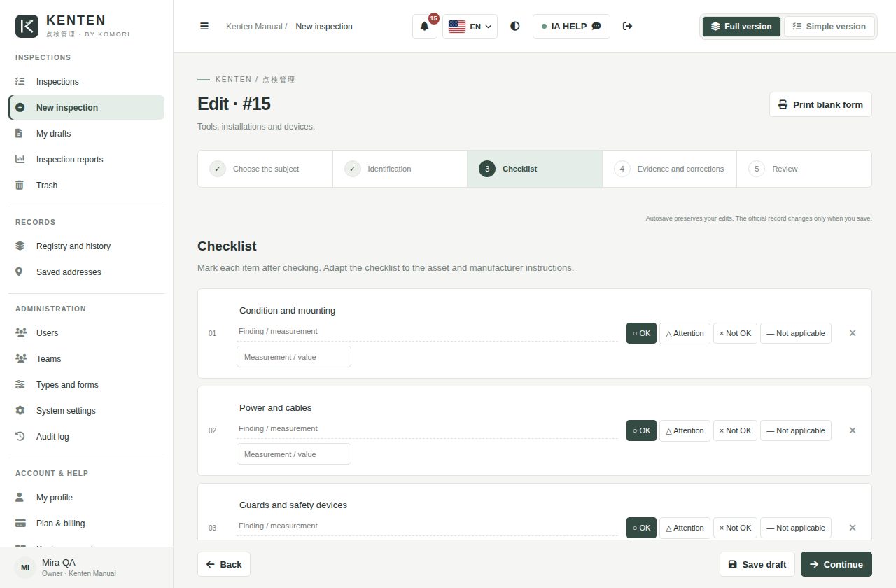
Task: Mark Condition and mounting as Not OK
Action: pyautogui.click(x=735, y=333)
